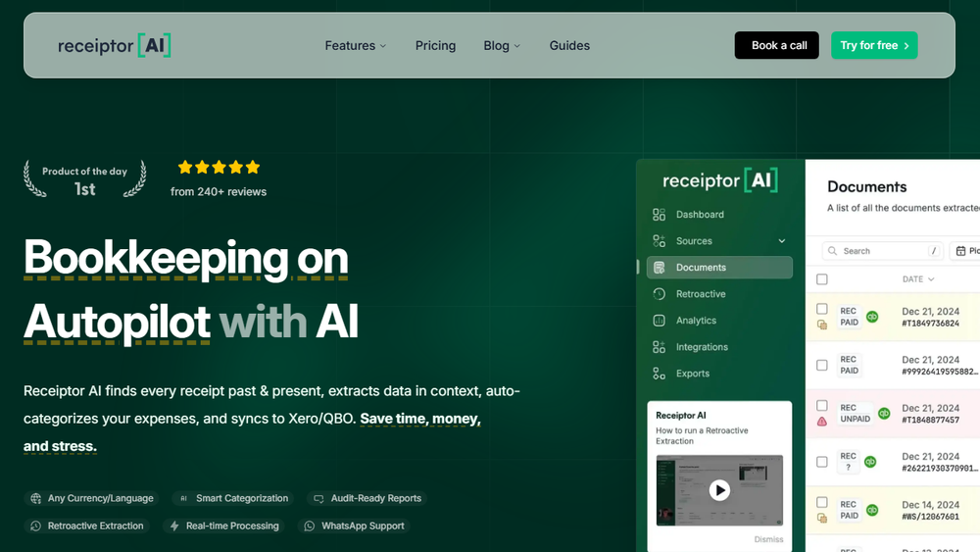This screenshot has height=552, width=980.
Task: Click the Dec 14, 2024 date cell
Action: pyautogui.click(x=930, y=505)
